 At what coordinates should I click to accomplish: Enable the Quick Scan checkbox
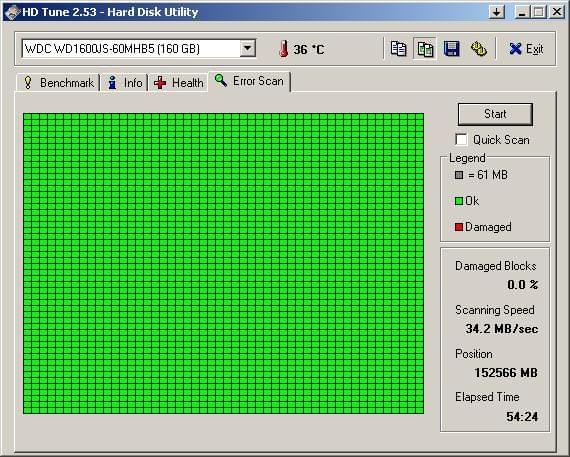pos(461,140)
